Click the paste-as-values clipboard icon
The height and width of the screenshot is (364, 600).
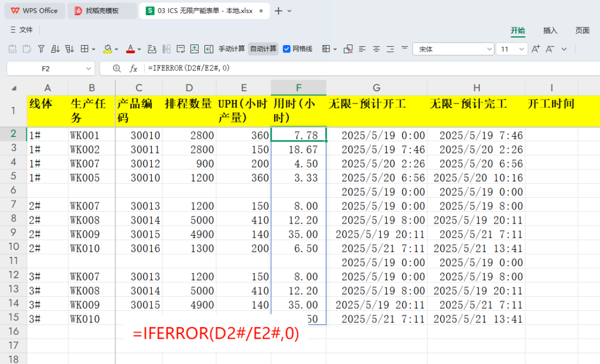click(x=12, y=49)
